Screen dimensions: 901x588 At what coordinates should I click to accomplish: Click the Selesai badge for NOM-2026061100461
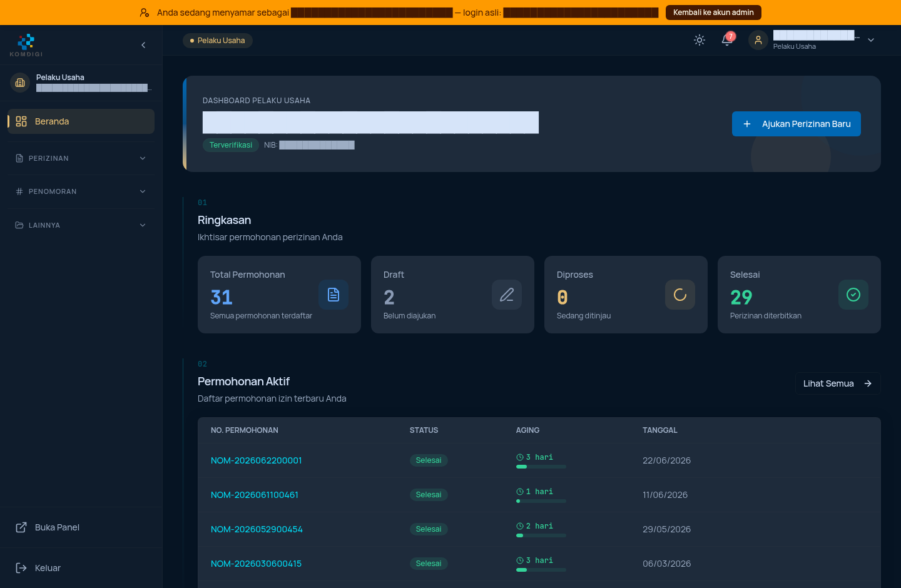[429, 495]
